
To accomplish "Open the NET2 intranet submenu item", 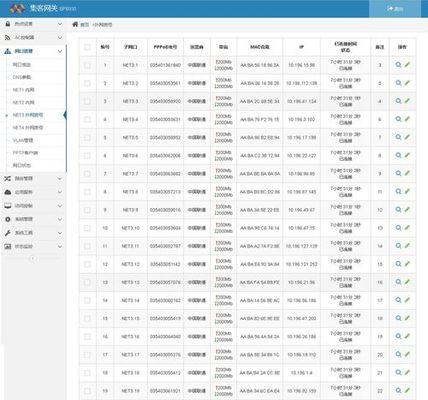I will [x=24, y=102].
